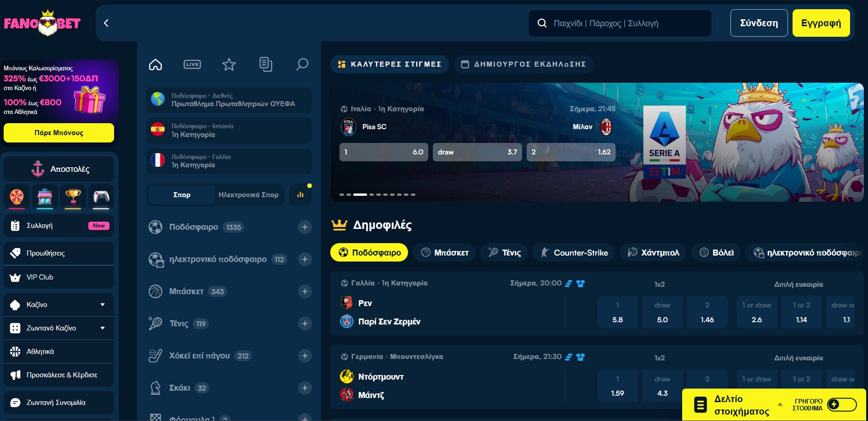The width and height of the screenshot is (868, 421).
Task: Toggle the quick bet switch
Action: 841,404
